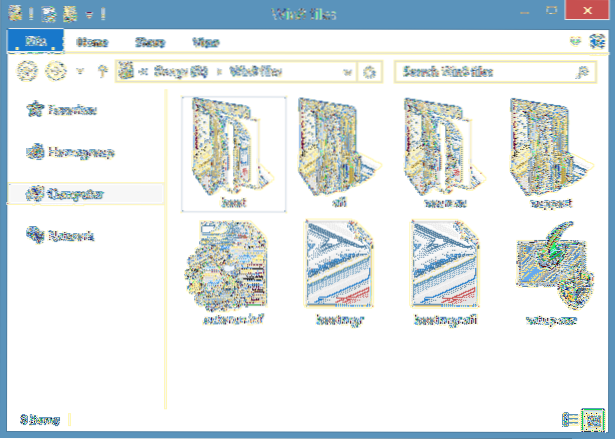Switch to large icons view layout
The width and height of the screenshot is (615, 439).
pos(593,418)
